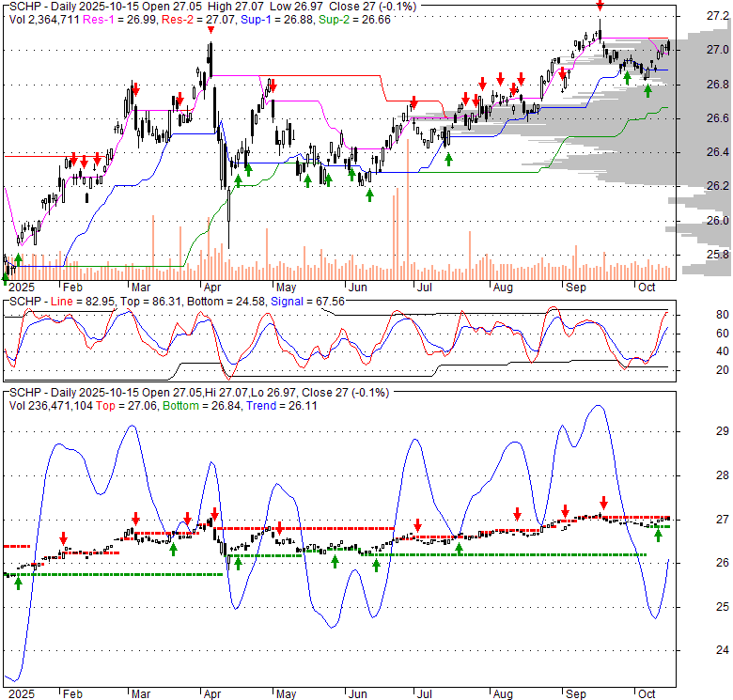Select the top chart SCHP Daily 2025-10-15 title
733x700 pixels.
coord(212,6)
